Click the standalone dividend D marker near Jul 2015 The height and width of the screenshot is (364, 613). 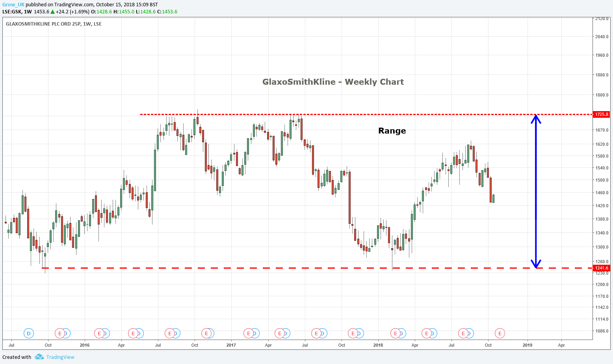pos(28,334)
